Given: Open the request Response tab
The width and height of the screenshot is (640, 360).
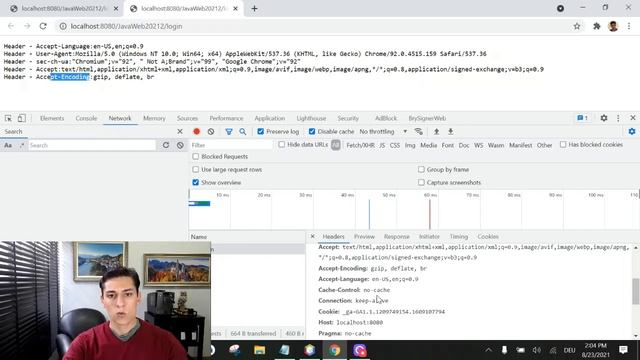Looking at the screenshot, I should click(x=396, y=236).
